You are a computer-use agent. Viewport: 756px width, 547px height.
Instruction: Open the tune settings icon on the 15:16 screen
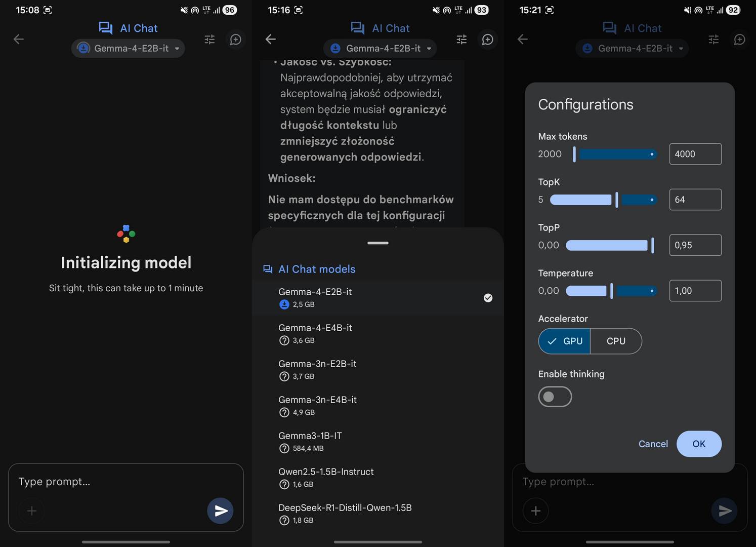(461, 39)
